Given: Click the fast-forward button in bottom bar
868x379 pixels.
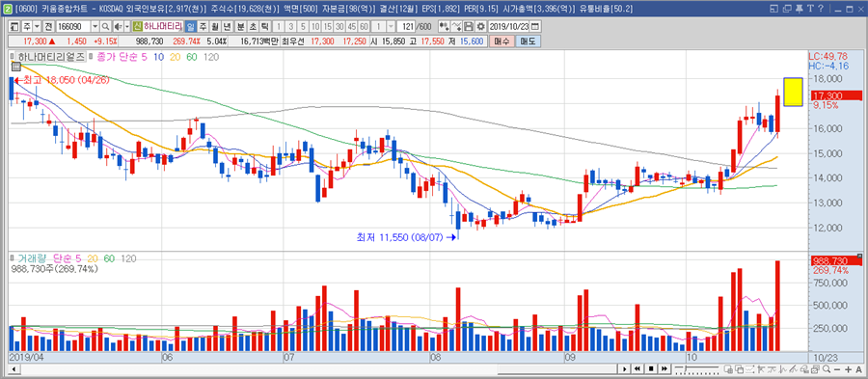Looking at the screenshot, I should click(x=665, y=369).
